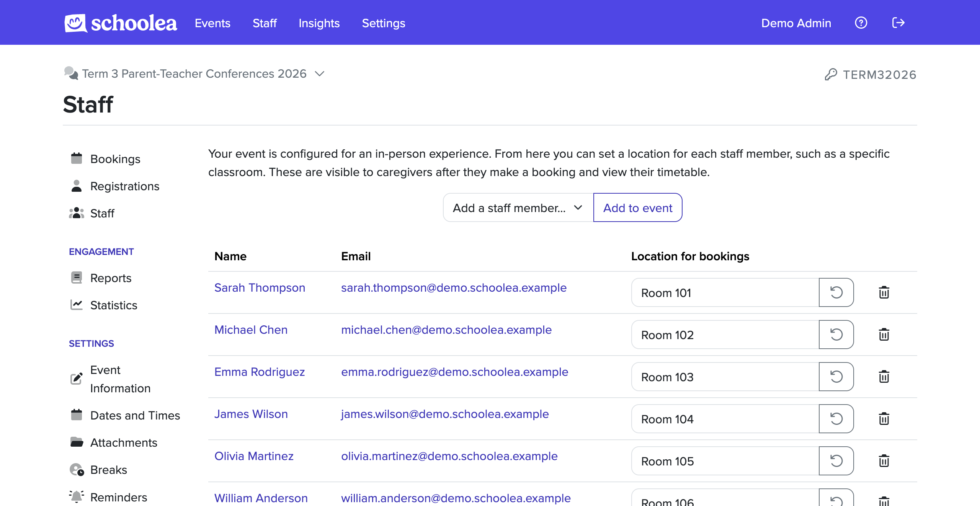
Task: Open the Schoolea home logo
Action: point(121,23)
